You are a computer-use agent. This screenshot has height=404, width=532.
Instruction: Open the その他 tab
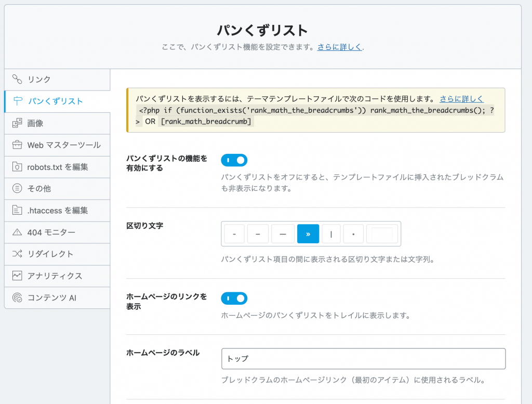[x=57, y=189]
